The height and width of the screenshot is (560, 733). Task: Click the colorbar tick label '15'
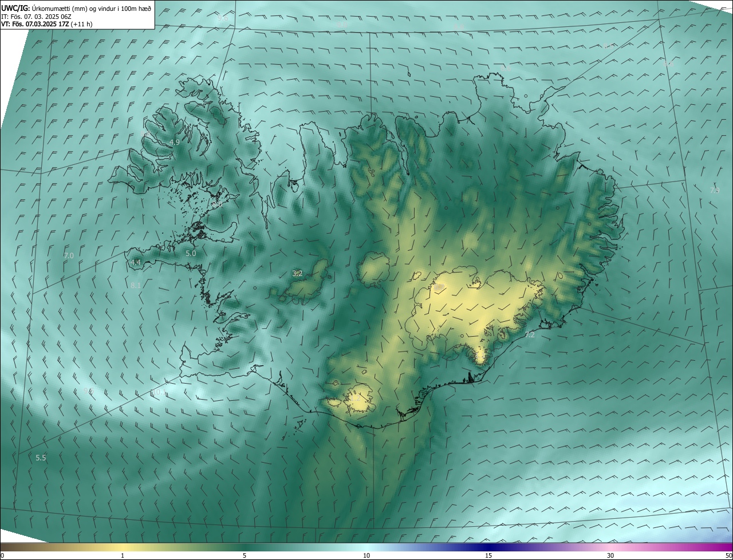(x=488, y=555)
